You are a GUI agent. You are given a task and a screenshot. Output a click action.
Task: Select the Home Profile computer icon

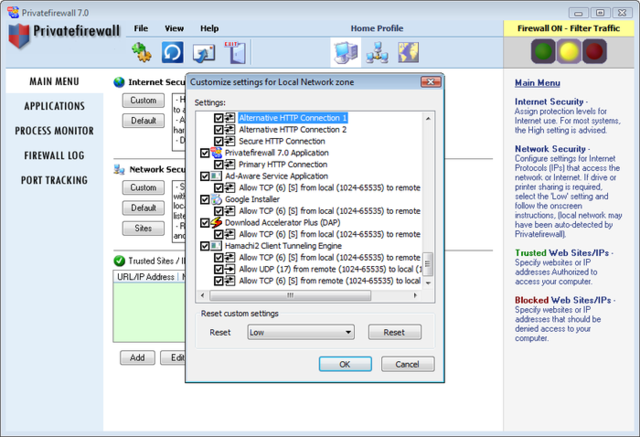click(x=346, y=53)
